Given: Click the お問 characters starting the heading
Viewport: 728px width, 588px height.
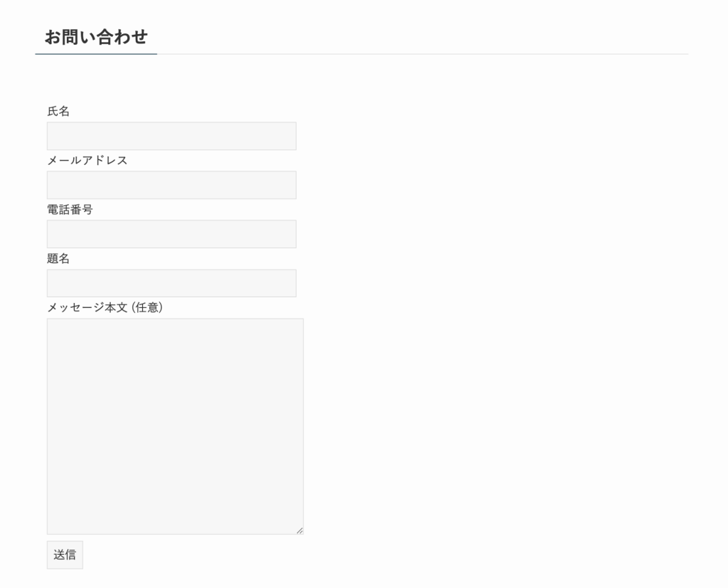Looking at the screenshot, I should point(62,37).
